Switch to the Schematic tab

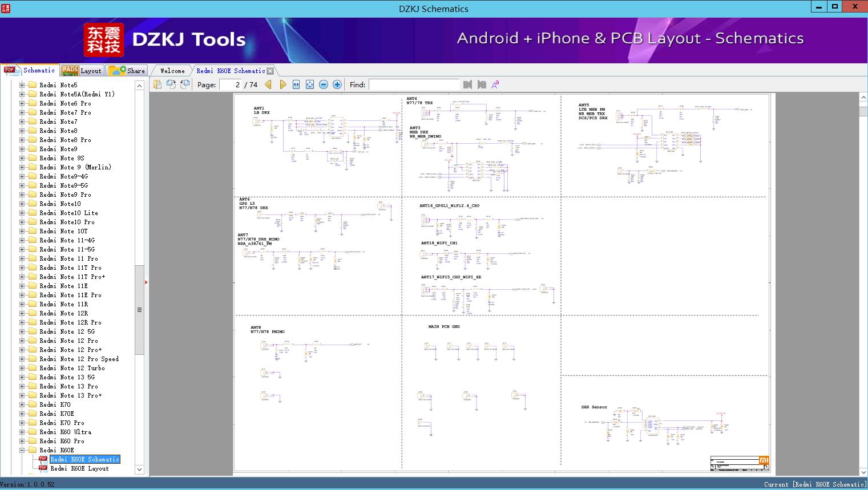pos(30,70)
